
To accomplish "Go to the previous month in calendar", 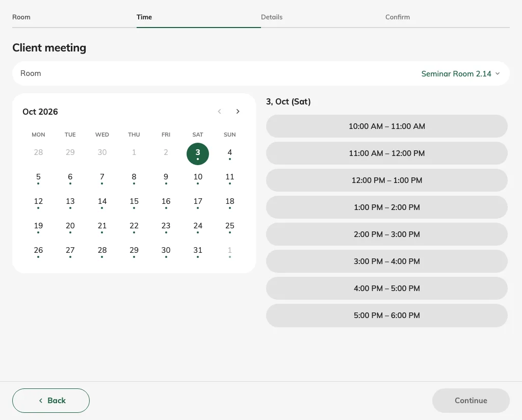I will point(219,112).
